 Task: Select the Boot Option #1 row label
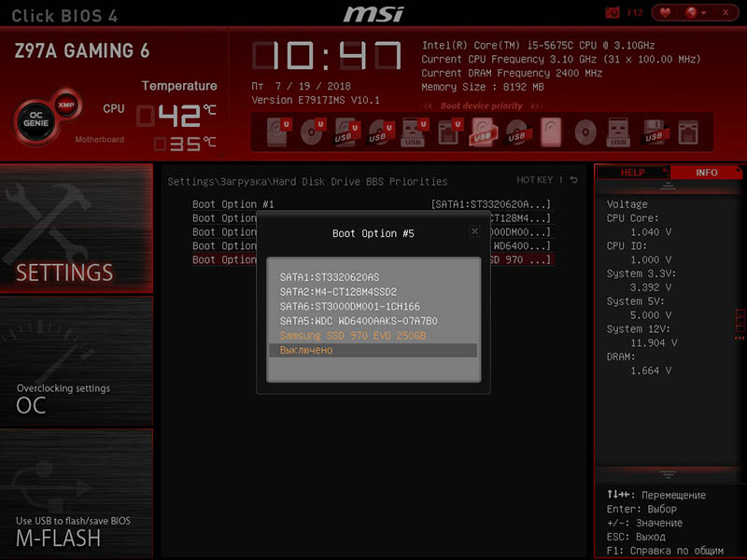pyautogui.click(x=233, y=204)
